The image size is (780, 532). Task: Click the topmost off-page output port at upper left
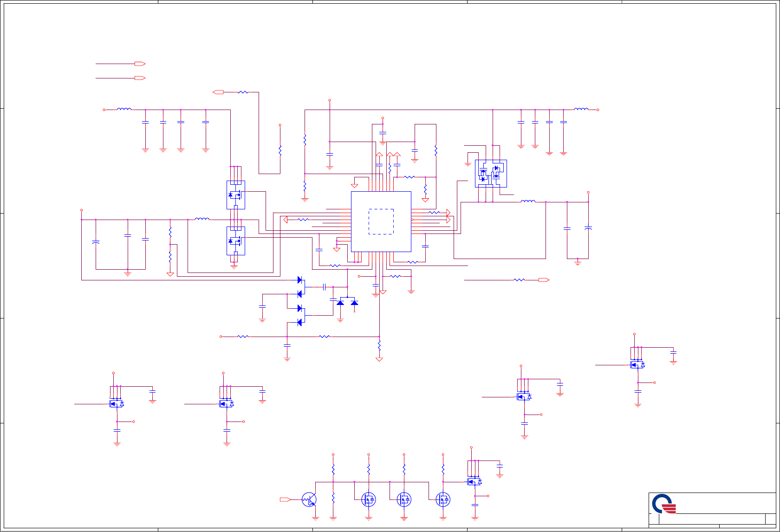click(x=140, y=64)
